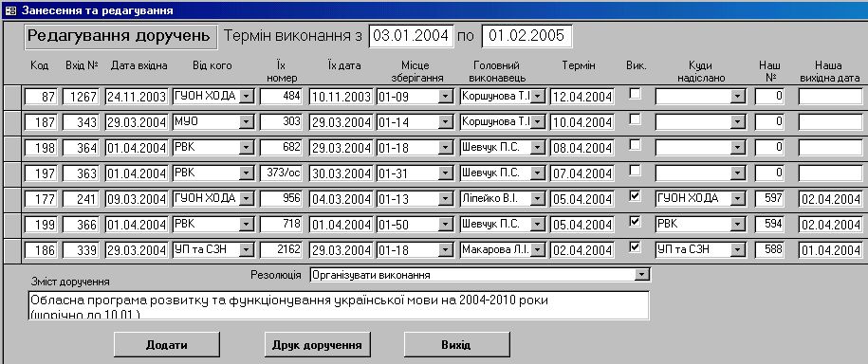This screenshot has width=868, height=364.
Task: Click the Їх номер field 956
Action: (281, 198)
